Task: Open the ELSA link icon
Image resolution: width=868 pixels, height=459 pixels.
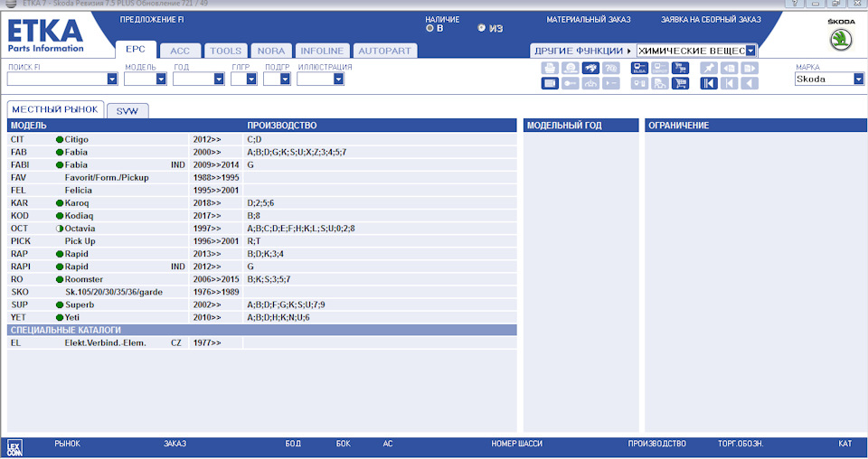Action: 639,68
